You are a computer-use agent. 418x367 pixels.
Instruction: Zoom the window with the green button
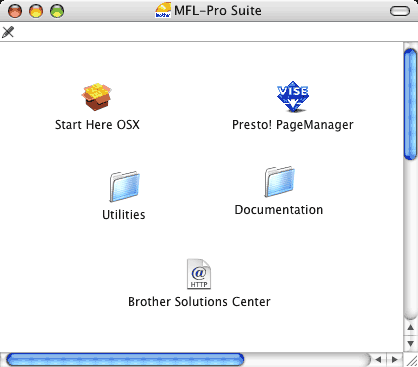point(57,11)
